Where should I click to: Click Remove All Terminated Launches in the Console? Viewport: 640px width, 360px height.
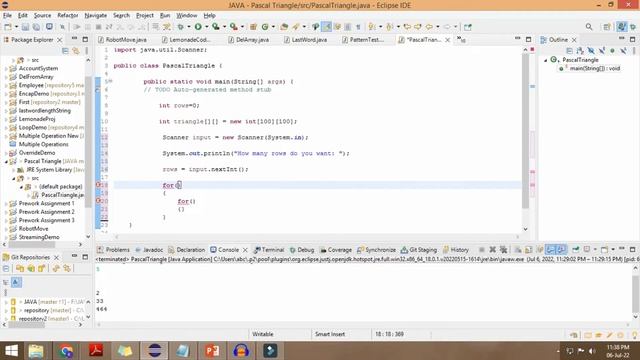[x=503, y=250]
